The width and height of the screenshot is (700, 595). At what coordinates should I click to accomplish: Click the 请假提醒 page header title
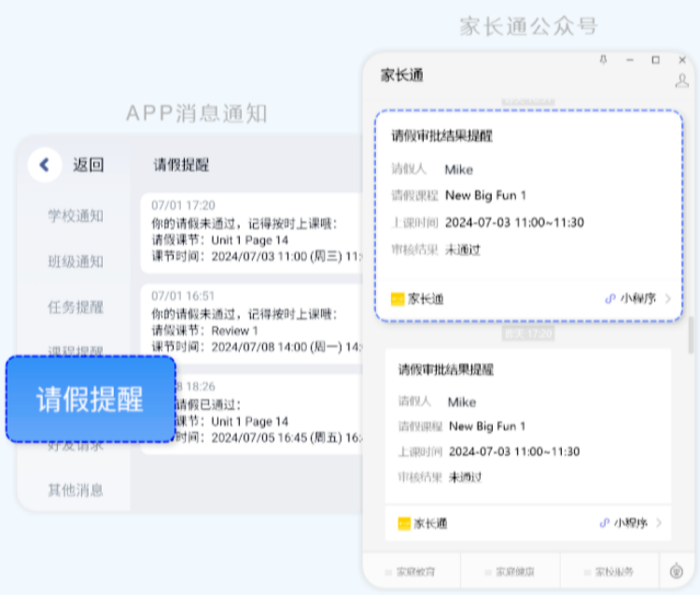181,164
